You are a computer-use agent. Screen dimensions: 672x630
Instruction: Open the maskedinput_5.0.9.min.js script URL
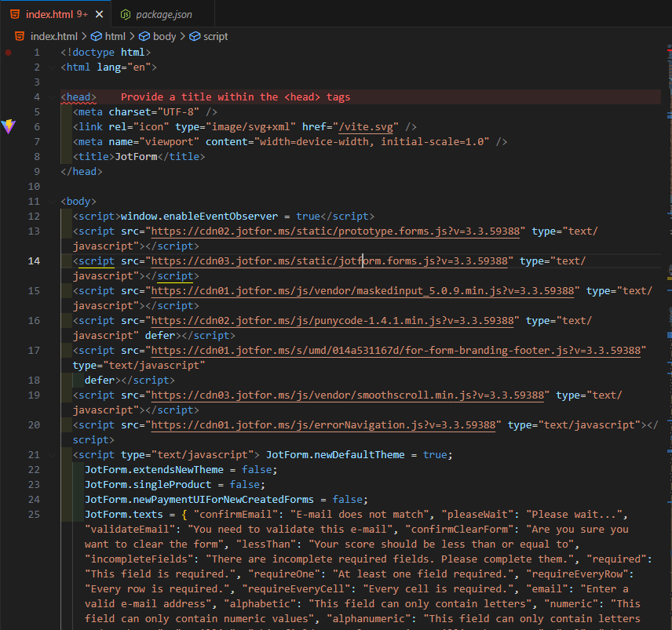coord(363,291)
